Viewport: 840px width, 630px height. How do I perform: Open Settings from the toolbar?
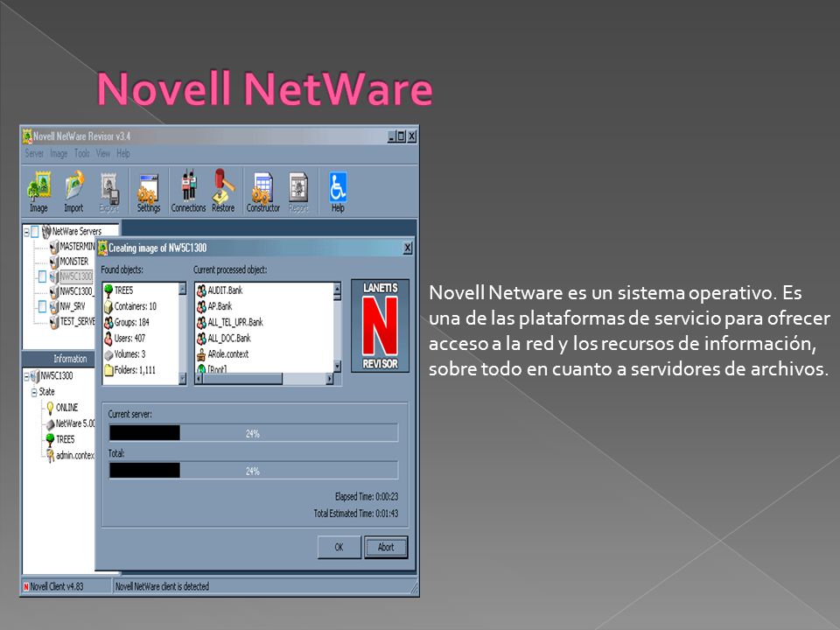pos(149,192)
